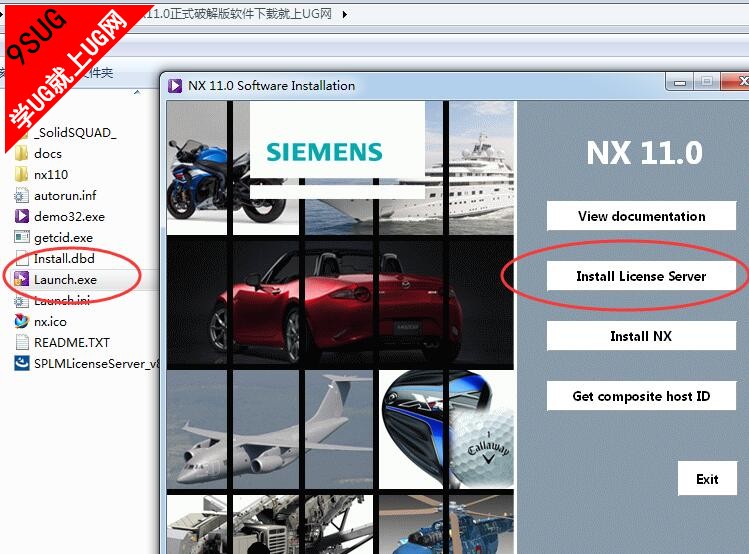This screenshot has width=749, height=554.
Task: Click the gray airplane image
Action: [270, 429]
